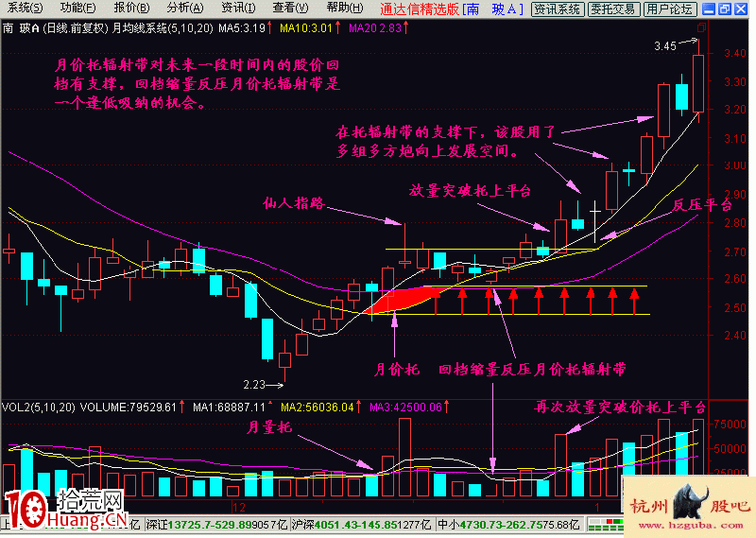Click the 2.23 low price label

tap(254, 385)
